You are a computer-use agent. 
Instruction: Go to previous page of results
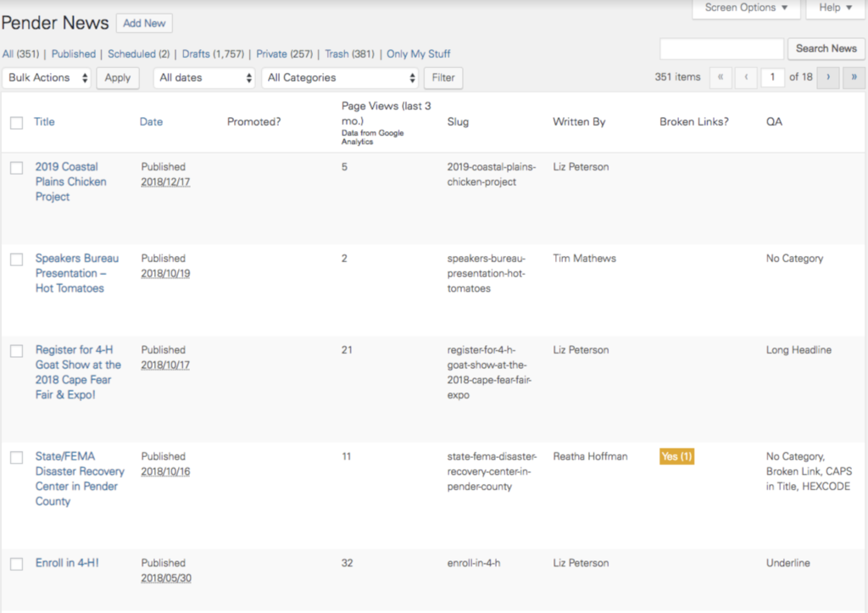tap(746, 77)
